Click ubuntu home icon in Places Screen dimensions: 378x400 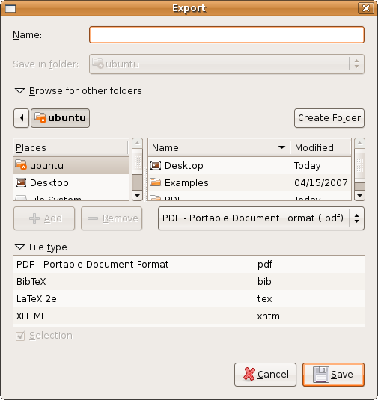(x=21, y=165)
